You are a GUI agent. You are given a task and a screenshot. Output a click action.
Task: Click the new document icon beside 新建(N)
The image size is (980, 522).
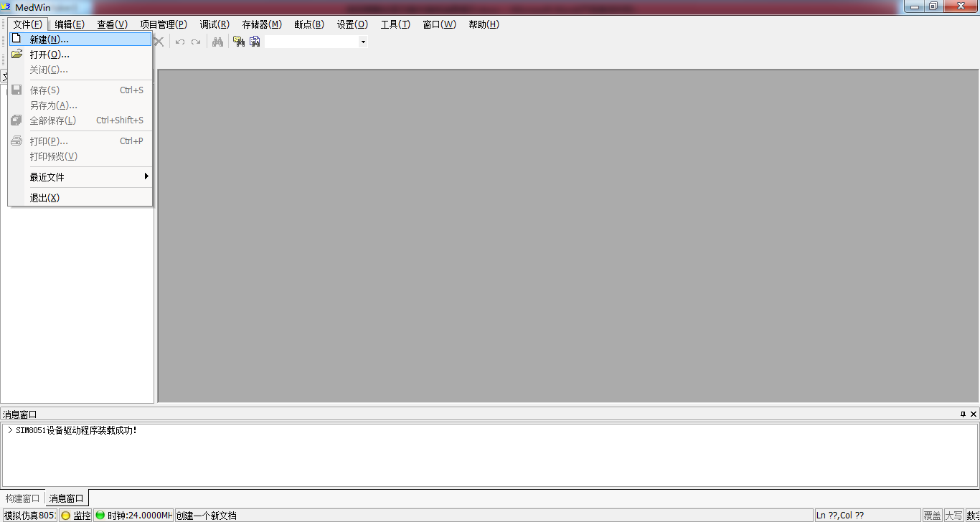click(17, 39)
